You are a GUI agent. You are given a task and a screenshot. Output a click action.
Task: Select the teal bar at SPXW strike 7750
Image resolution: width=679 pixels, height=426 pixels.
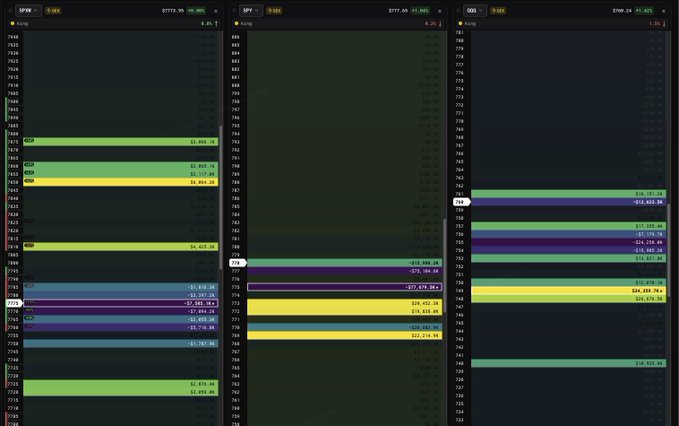[121, 343]
